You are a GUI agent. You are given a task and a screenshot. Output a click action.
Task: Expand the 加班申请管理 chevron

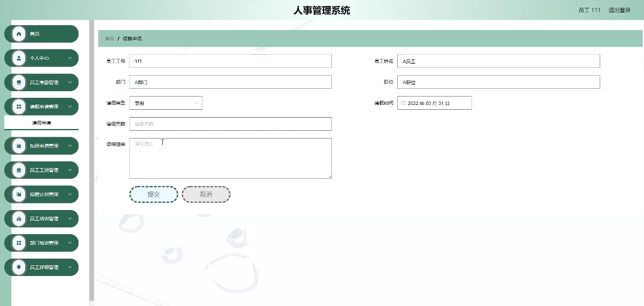point(70,146)
